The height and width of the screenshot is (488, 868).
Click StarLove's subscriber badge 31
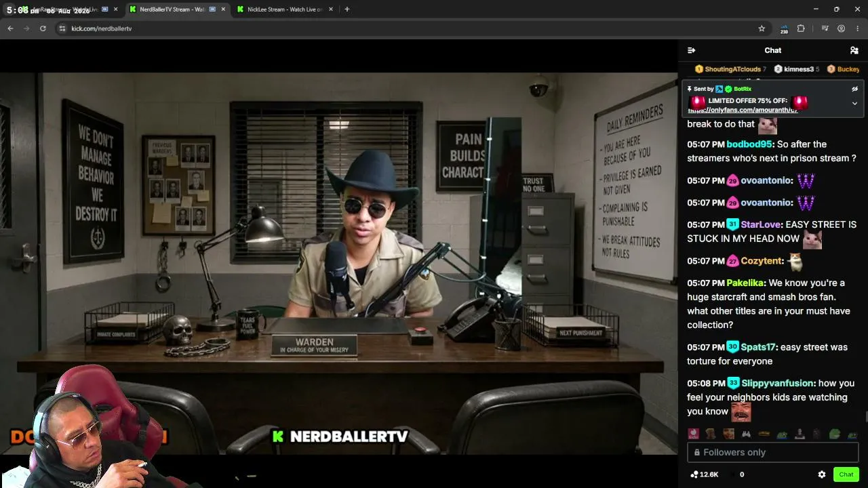coord(732,224)
